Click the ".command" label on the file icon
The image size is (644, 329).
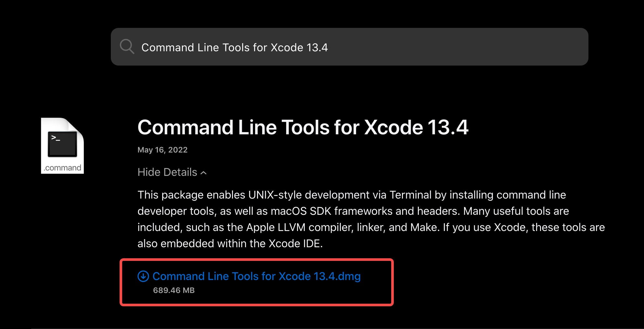tap(63, 168)
